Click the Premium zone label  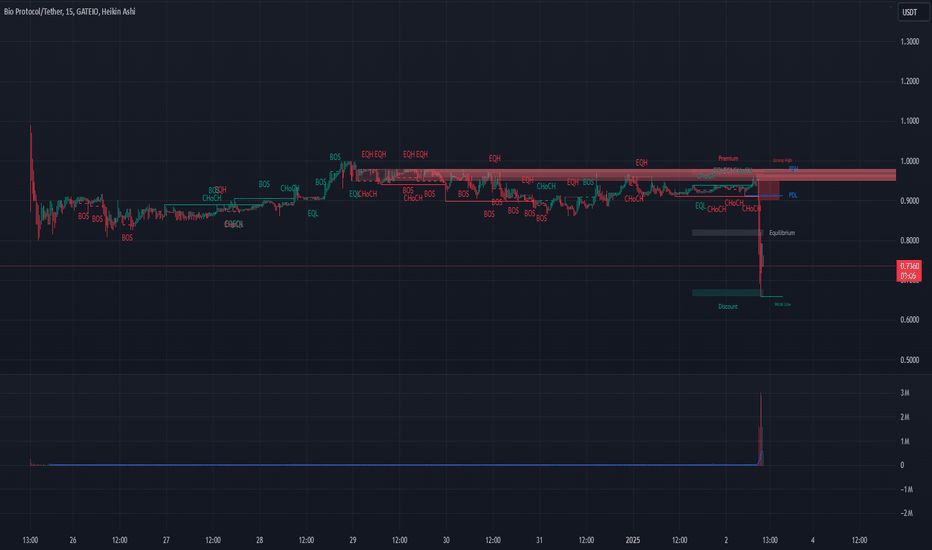click(x=728, y=159)
